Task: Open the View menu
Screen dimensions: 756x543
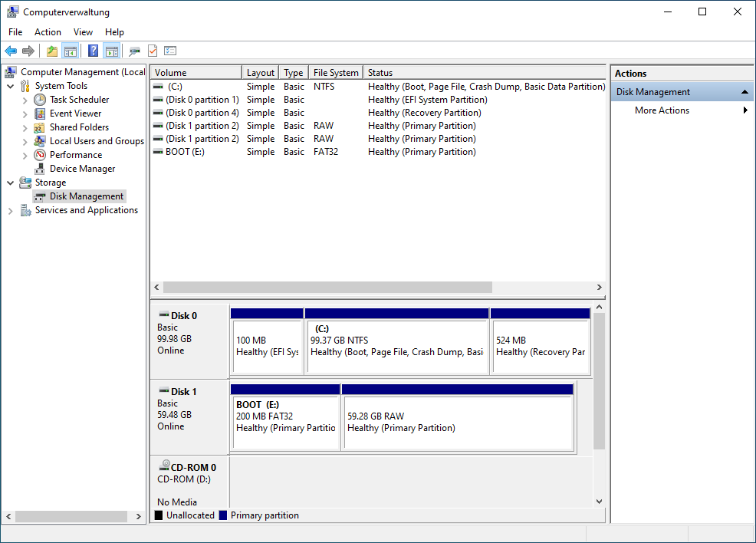Action: point(83,32)
